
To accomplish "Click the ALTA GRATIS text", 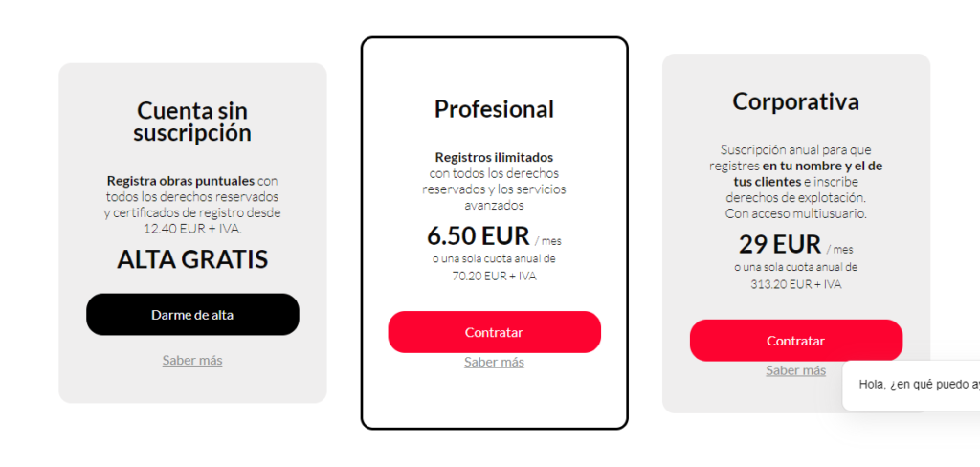I will [x=192, y=260].
